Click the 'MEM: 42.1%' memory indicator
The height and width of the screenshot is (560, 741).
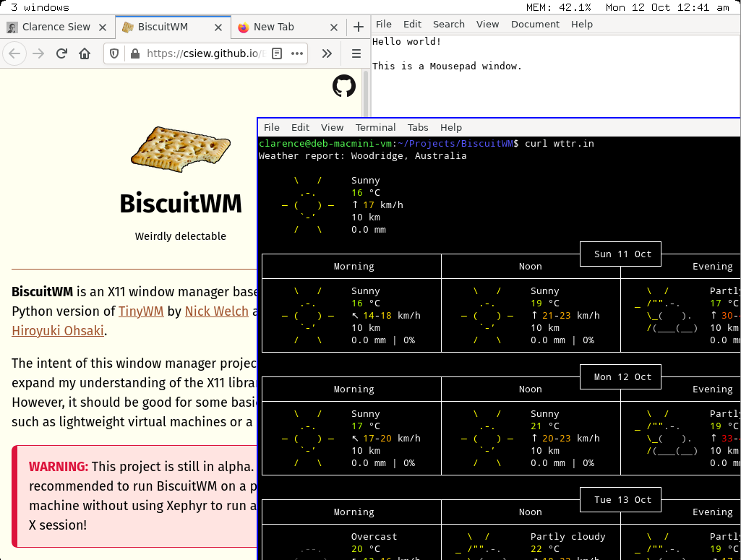pyautogui.click(x=559, y=7)
